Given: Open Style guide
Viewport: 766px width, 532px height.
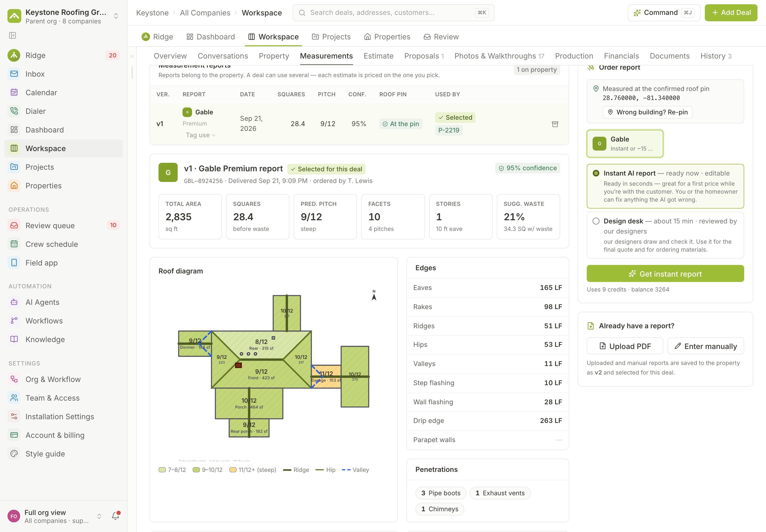Looking at the screenshot, I should coord(63,454).
